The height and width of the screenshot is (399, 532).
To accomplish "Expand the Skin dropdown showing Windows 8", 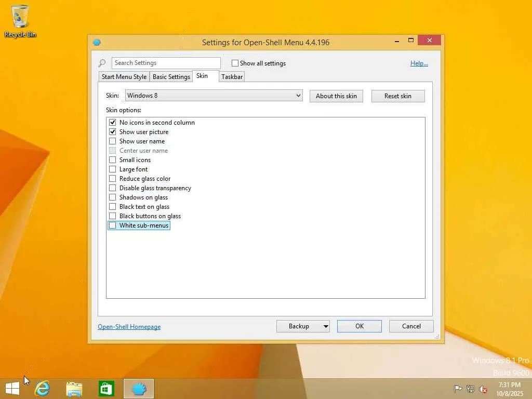I will point(214,96).
